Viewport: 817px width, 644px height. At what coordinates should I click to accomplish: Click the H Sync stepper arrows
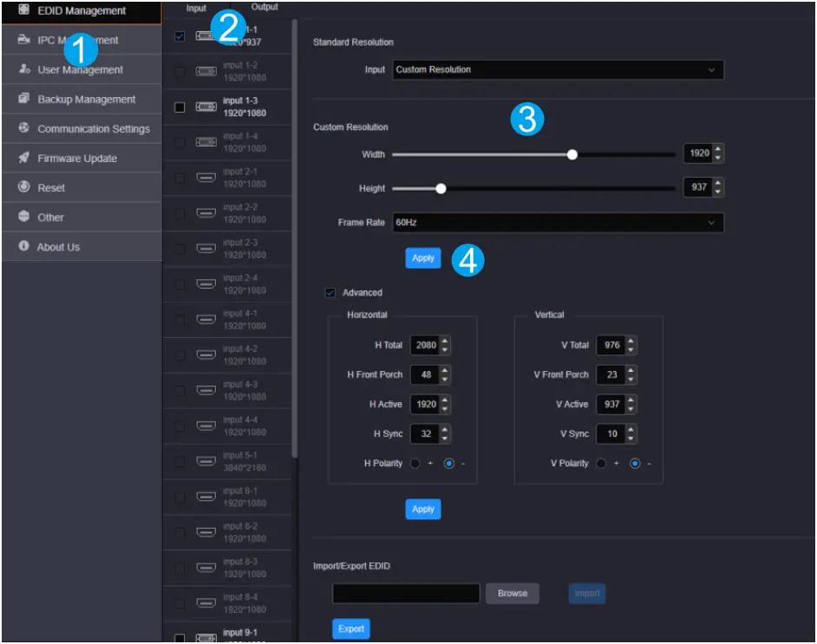point(444,434)
